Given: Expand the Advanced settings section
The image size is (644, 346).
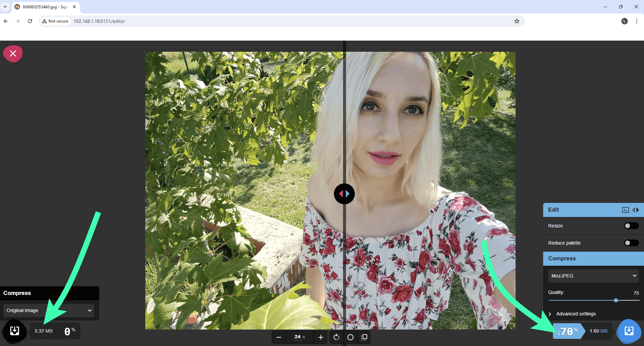Looking at the screenshot, I should [x=575, y=314].
